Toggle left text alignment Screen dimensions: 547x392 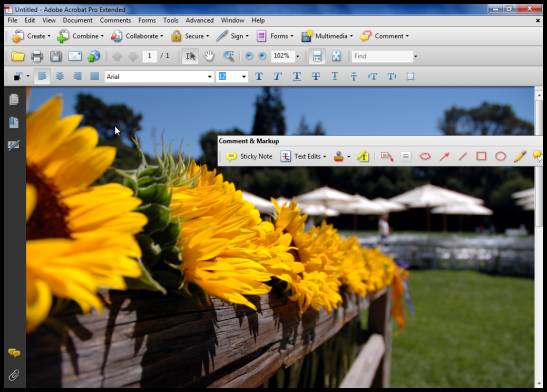coord(42,76)
